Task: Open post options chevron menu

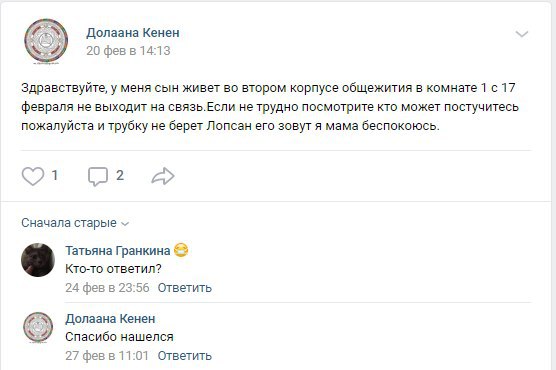Action: 522,34
